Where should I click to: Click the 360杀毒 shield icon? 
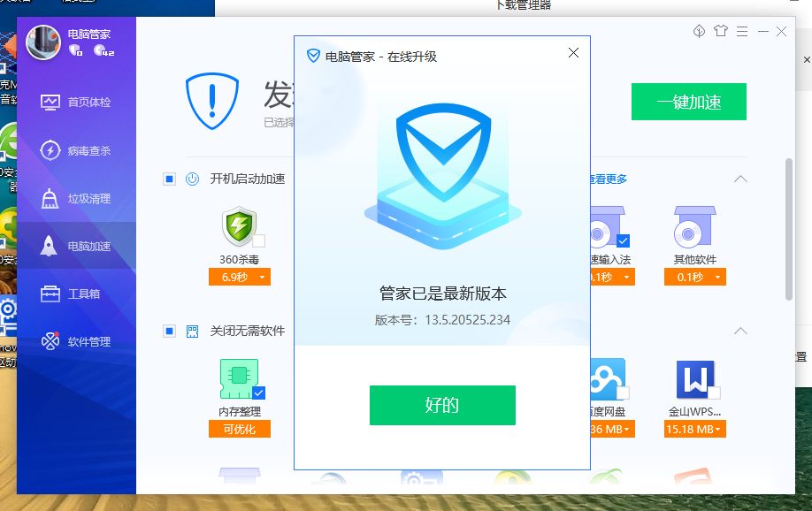pyautogui.click(x=239, y=226)
